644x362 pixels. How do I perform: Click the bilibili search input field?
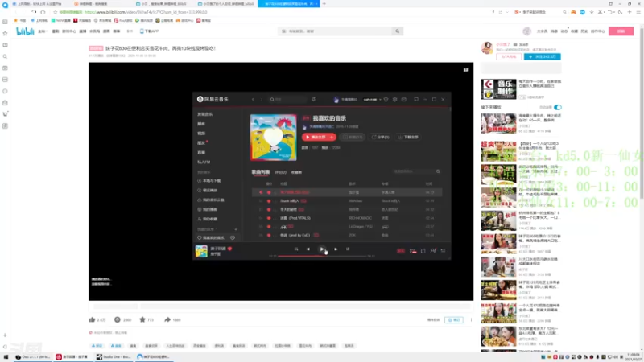click(x=336, y=31)
